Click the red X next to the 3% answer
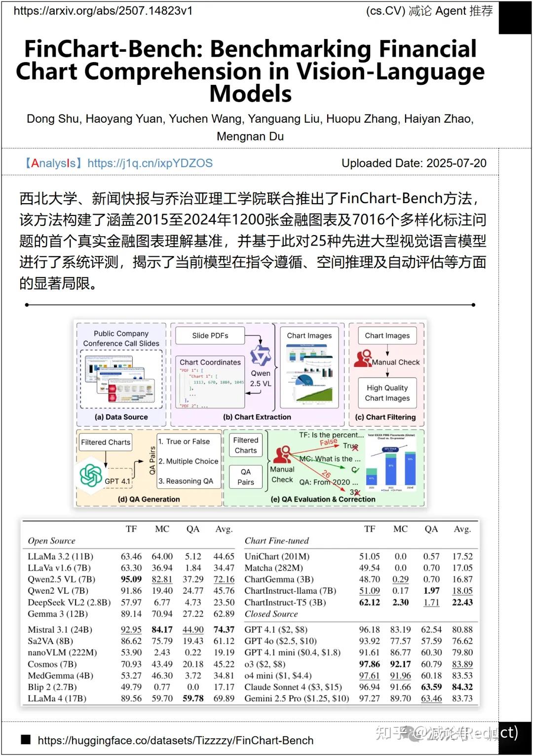This screenshot has height=756, width=533. [357, 492]
